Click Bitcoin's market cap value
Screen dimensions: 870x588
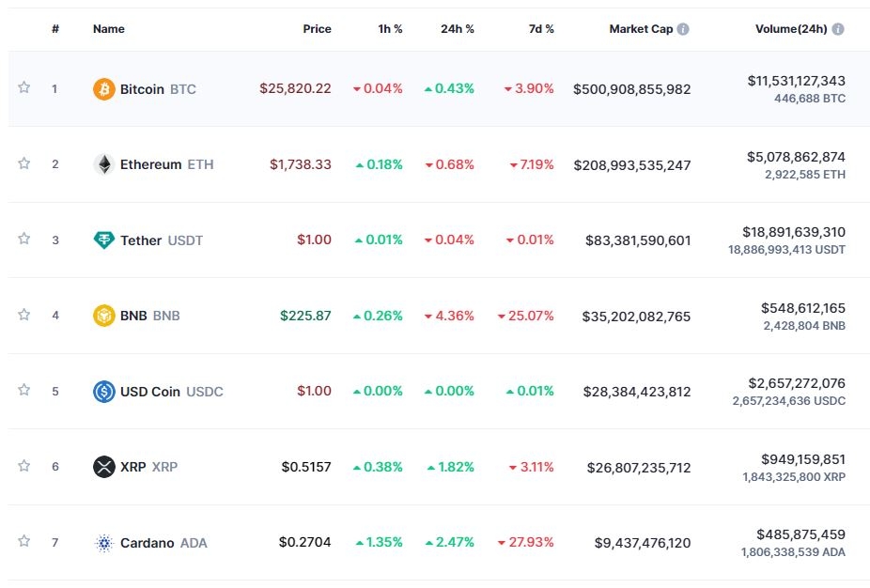pyautogui.click(x=631, y=89)
